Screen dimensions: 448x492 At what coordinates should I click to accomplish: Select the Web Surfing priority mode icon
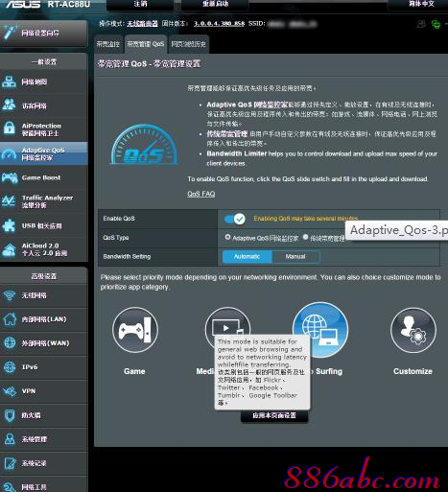(320, 330)
